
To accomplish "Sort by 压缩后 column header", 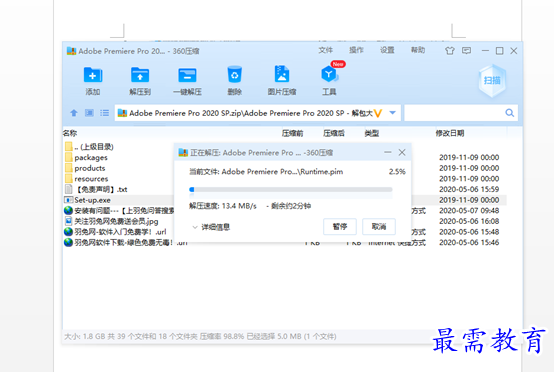I will pos(334,133).
